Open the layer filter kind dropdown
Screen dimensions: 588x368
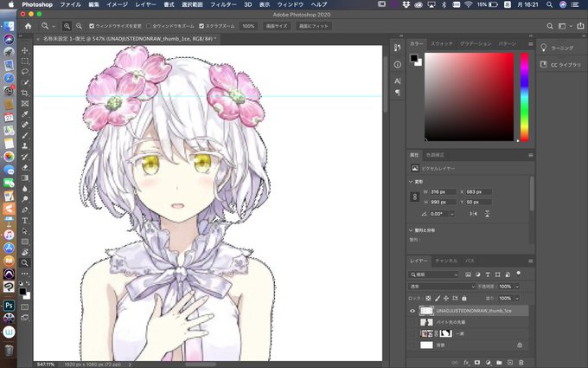click(x=433, y=274)
